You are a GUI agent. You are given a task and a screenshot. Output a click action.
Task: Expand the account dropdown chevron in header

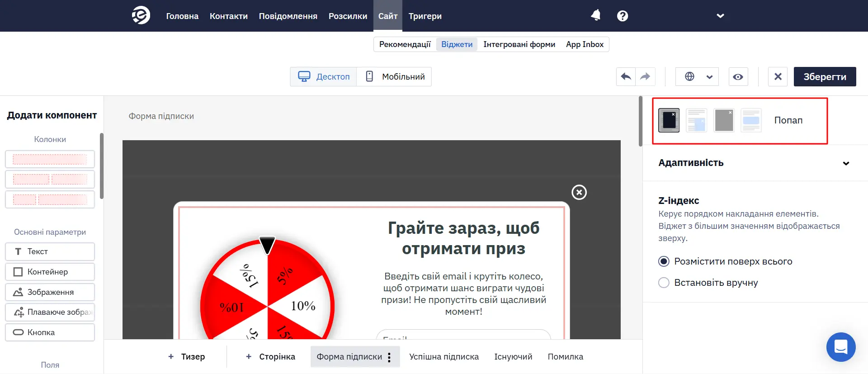720,16
